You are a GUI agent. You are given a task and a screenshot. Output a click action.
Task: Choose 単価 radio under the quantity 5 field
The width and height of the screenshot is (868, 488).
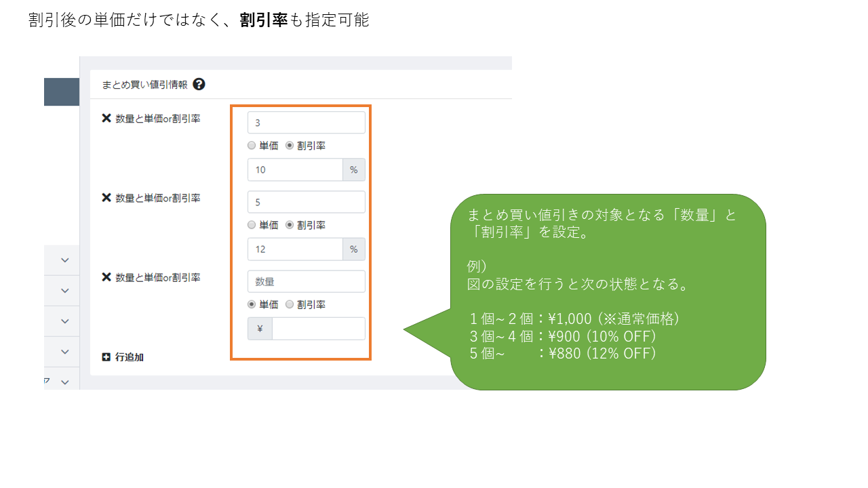(252, 225)
